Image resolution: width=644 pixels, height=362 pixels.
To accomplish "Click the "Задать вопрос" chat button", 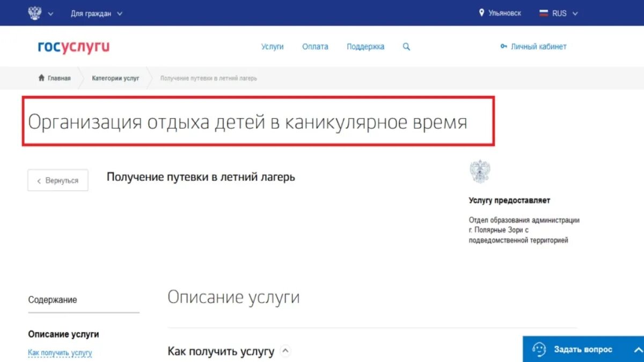I will 583,349.
